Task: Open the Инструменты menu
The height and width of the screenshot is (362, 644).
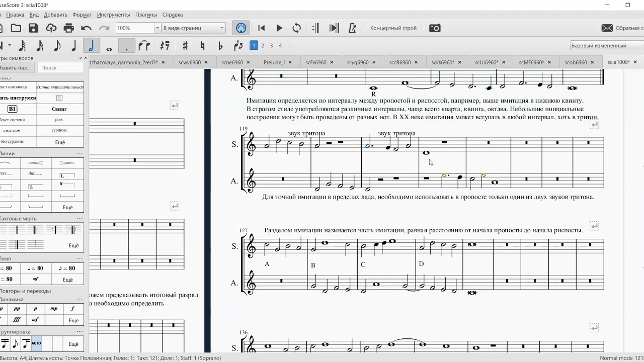Action: [113, 15]
